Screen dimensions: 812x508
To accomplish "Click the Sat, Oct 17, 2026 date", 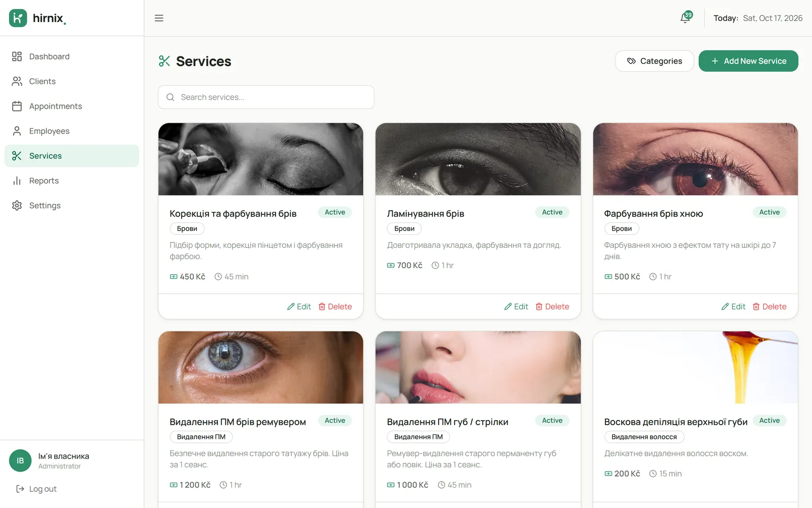I will pyautogui.click(x=773, y=18).
